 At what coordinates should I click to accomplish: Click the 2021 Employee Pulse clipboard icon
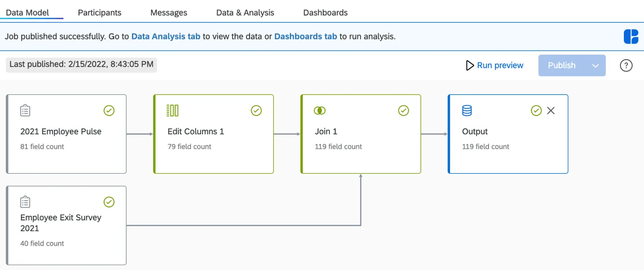[x=25, y=110]
